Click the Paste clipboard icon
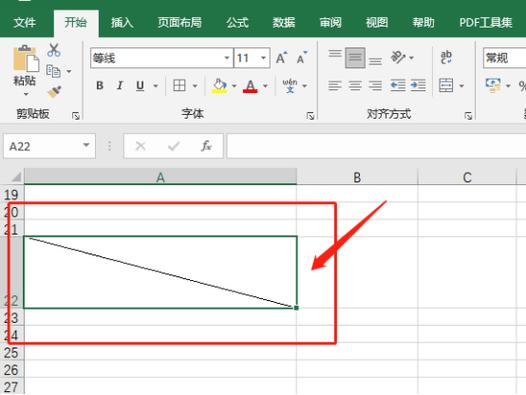The width and height of the screenshot is (526, 395). click(x=26, y=58)
